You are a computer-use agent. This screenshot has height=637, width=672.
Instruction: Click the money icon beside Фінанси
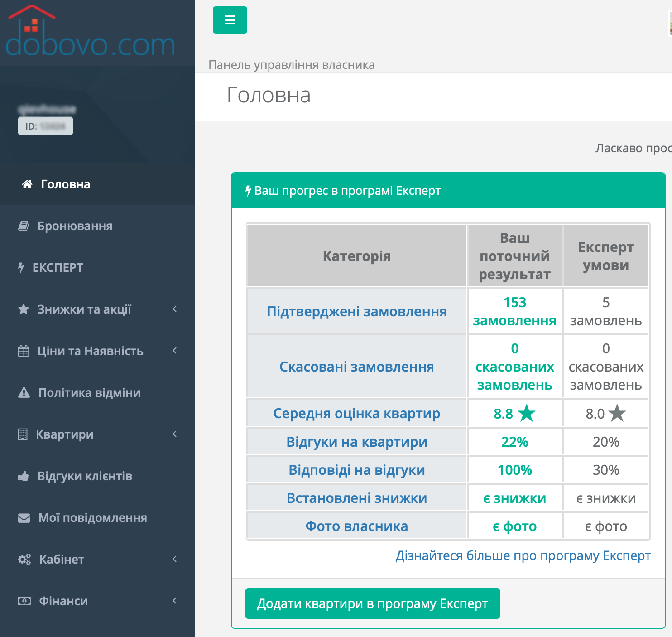(24, 601)
